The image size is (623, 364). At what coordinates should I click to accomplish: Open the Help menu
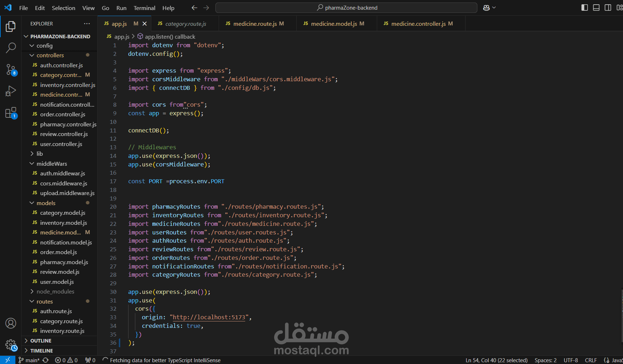coord(168,8)
